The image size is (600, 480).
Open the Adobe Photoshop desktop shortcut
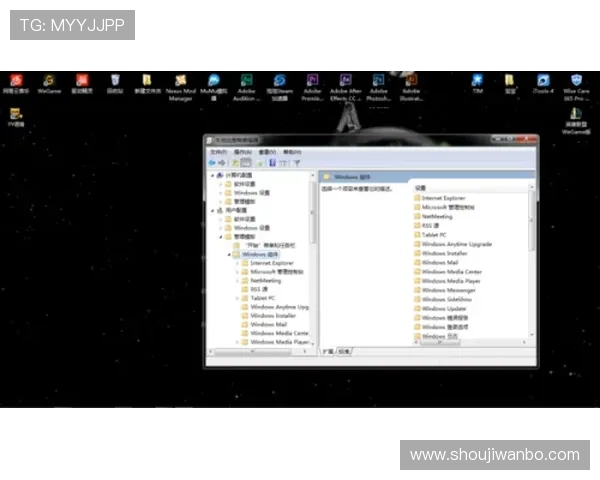coord(378,81)
